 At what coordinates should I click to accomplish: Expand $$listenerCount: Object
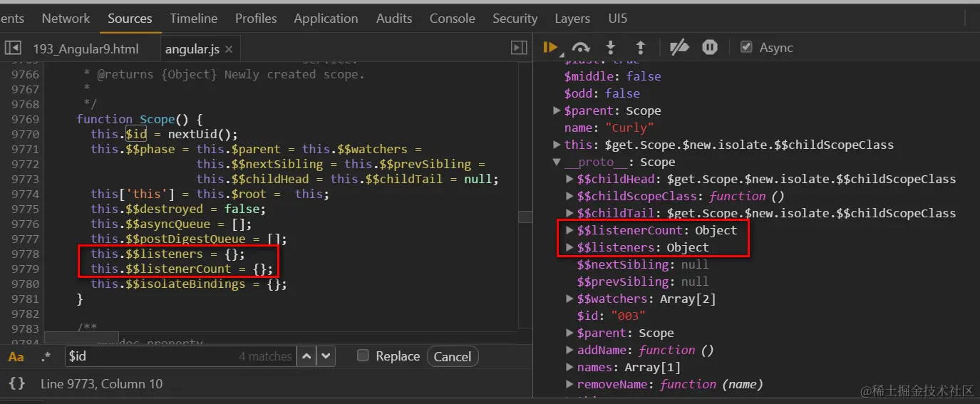point(570,230)
